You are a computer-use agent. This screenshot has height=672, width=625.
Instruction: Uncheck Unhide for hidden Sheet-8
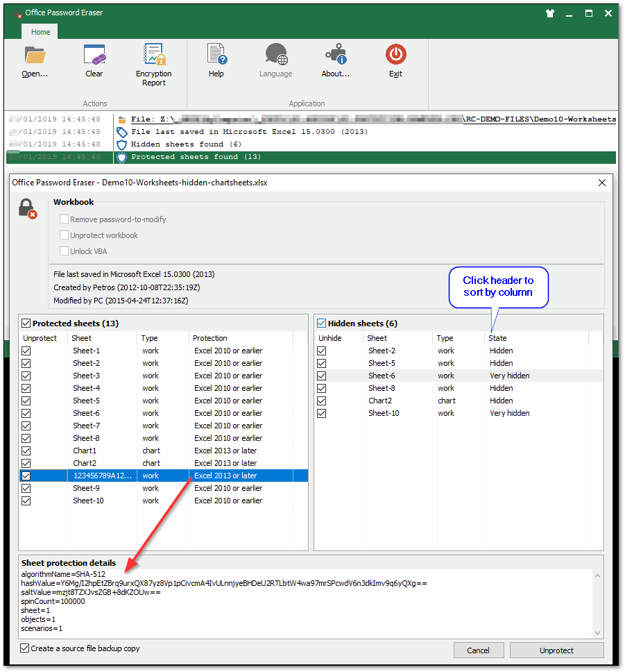pos(322,388)
